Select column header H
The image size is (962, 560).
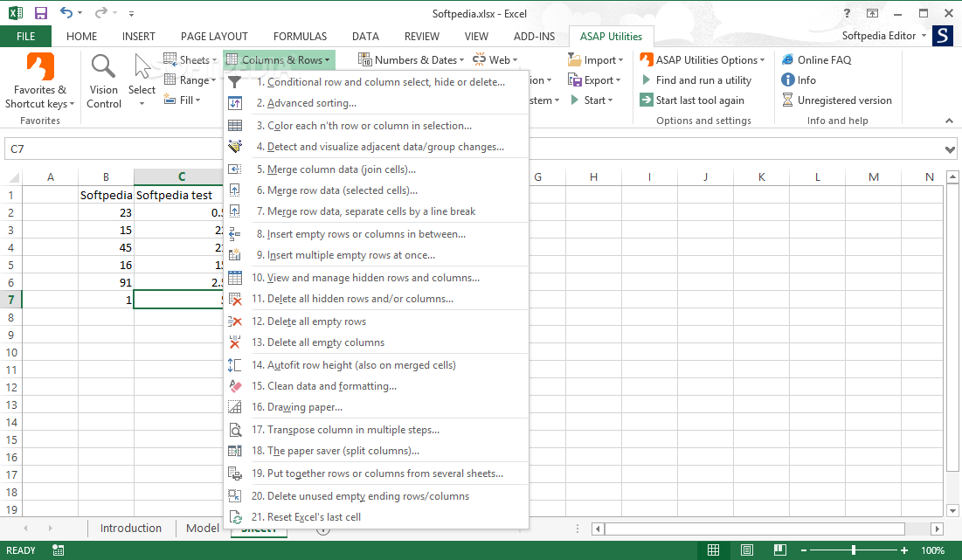[593, 177]
